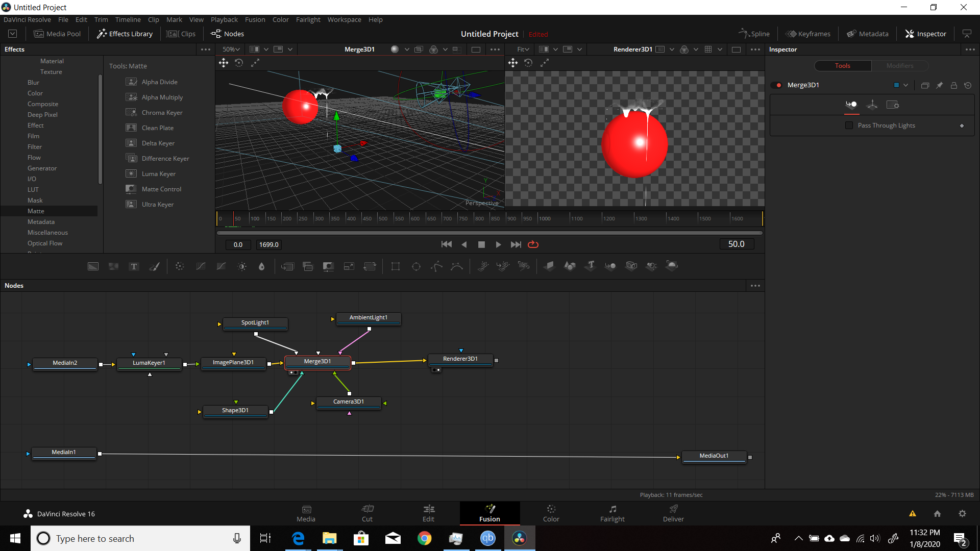Add a Color Corrector node
The image size is (980, 551).
pyautogui.click(x=180, y=266)
